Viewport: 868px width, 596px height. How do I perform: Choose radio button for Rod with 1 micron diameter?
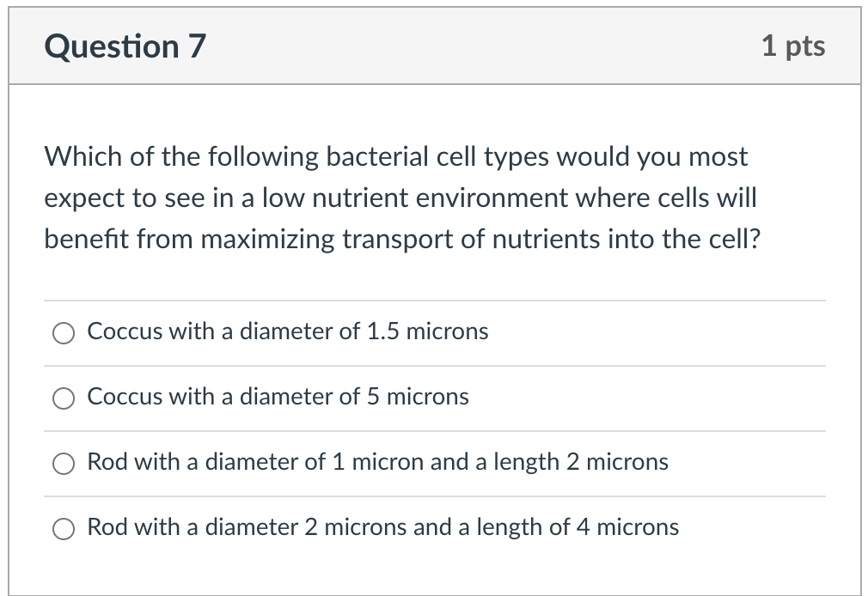click(64, 464)
